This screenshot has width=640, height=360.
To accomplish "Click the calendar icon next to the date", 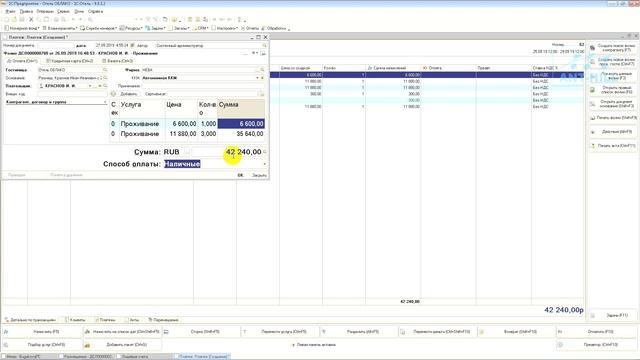I will (132, 45).
